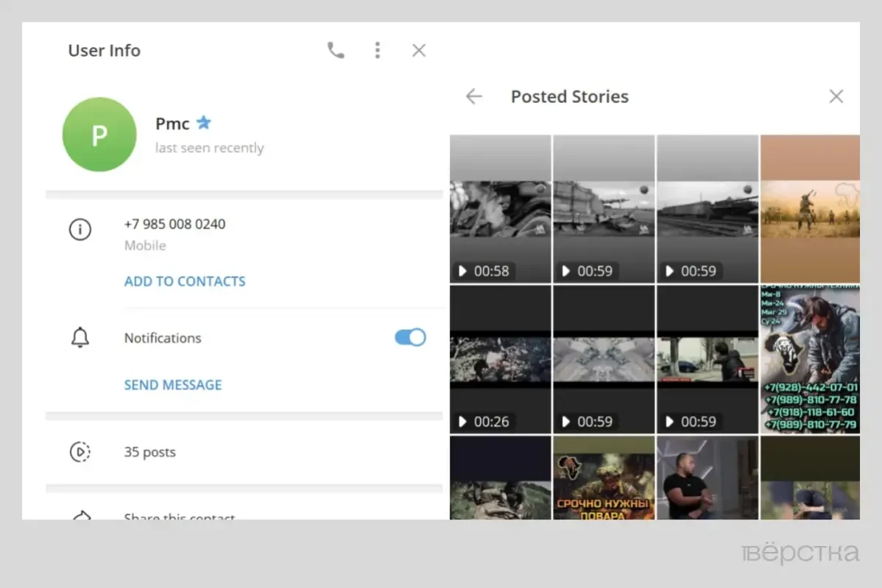882x588 pixels.
Task: Open the first story video lasting 00:58
Action: [x=500, y=209]
